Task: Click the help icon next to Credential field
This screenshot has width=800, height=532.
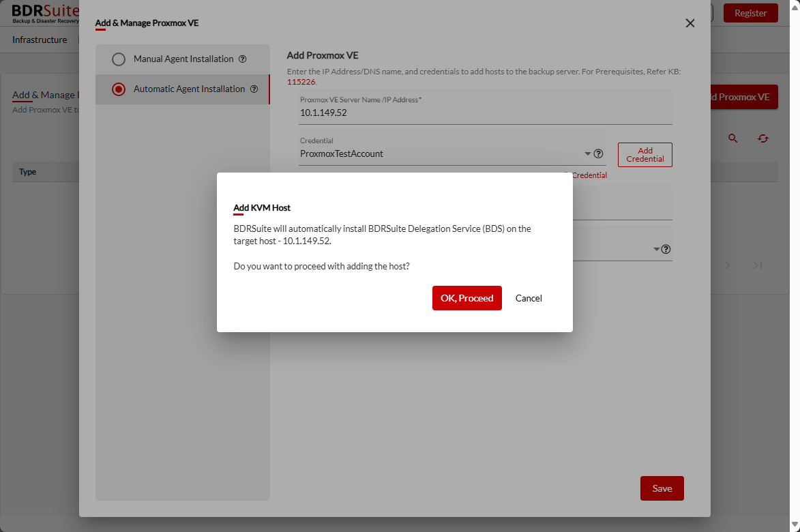Action: tap(598, 153)
